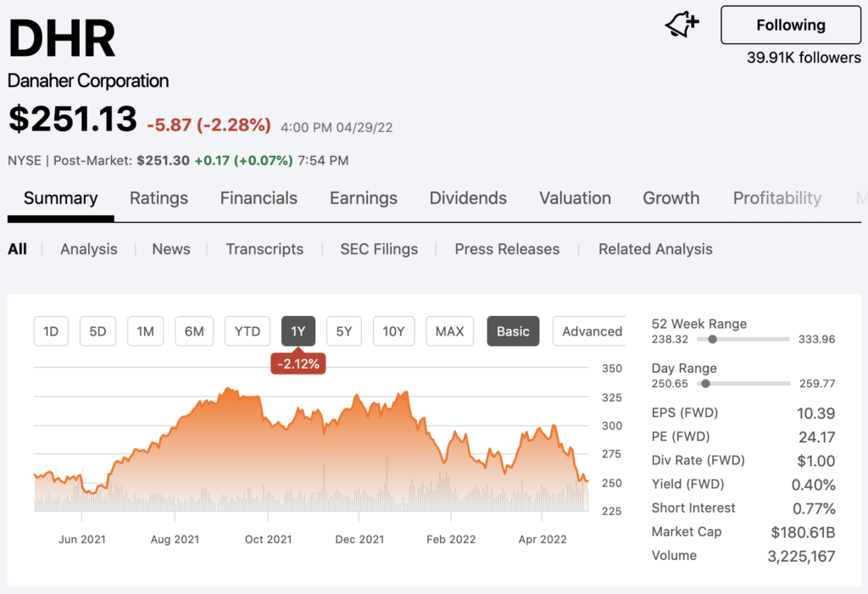Click the day high value 259.77
This screenshot has width=868, height=594.
[817, 384]
